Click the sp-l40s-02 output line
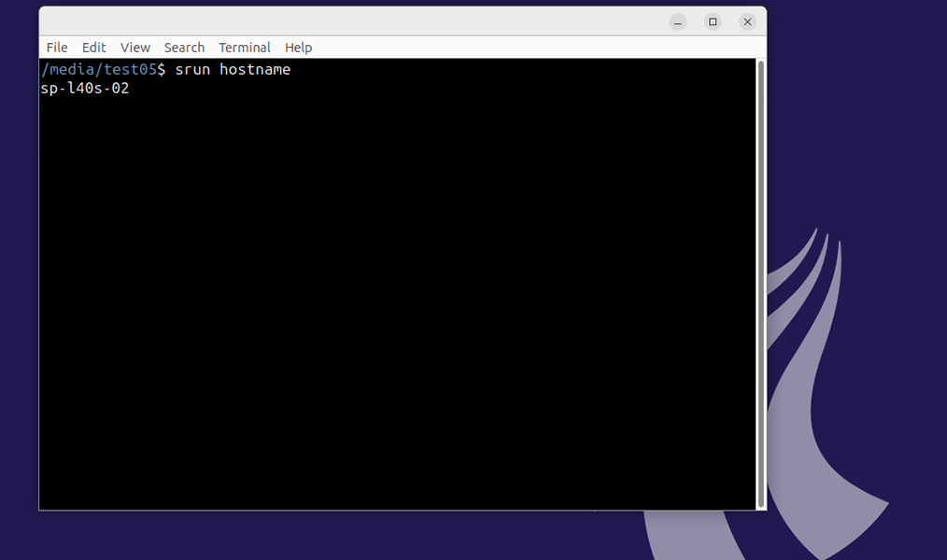The height and width of the screenshot is (560, 947). click(x=85, y=89)
